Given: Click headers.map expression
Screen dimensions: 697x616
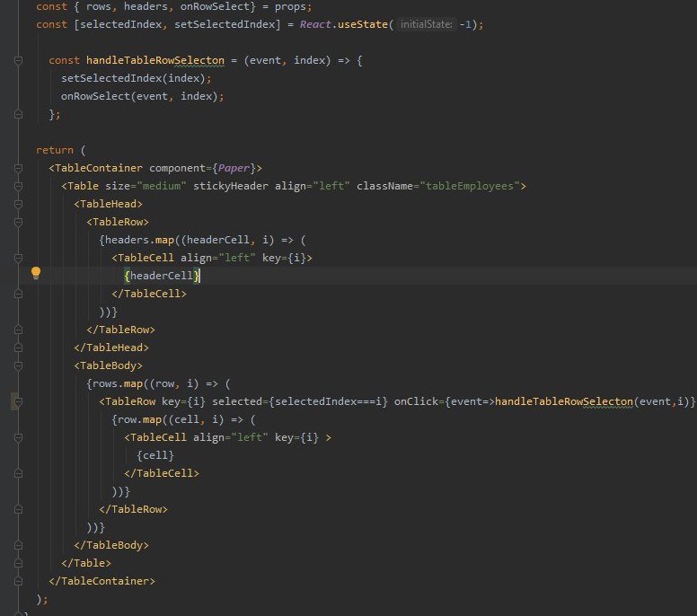Looking at the screenshot, I should point(139,240).
